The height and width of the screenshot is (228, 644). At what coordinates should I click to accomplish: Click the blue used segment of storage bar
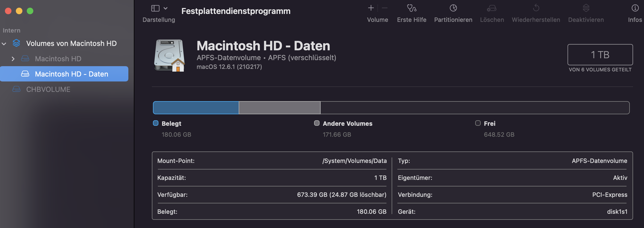tap(196, 108)
